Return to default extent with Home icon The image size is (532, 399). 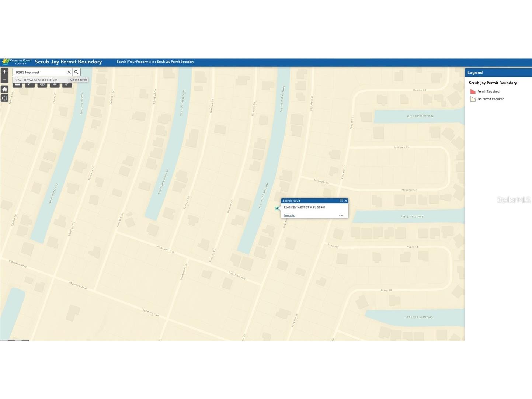[4, 89]
